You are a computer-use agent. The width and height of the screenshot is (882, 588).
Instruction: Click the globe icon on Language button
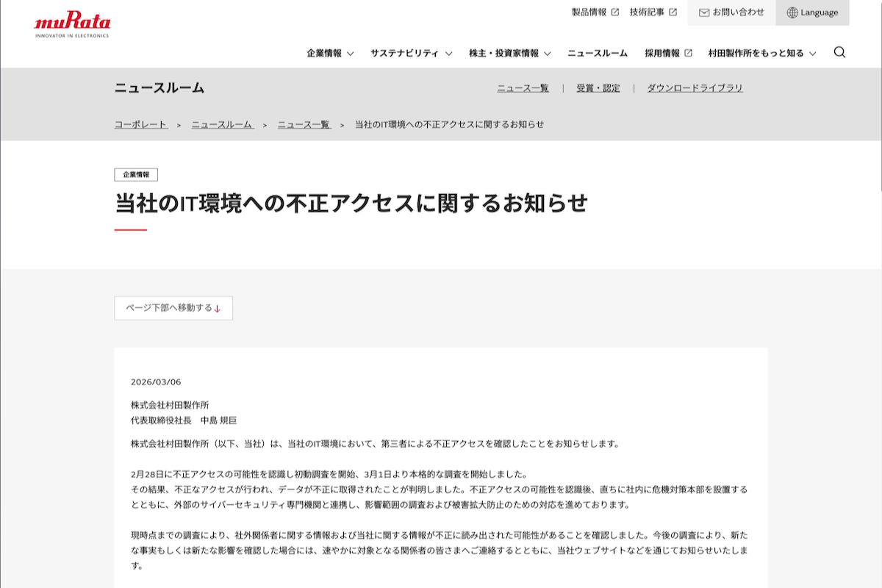click(x=792, y=12)
